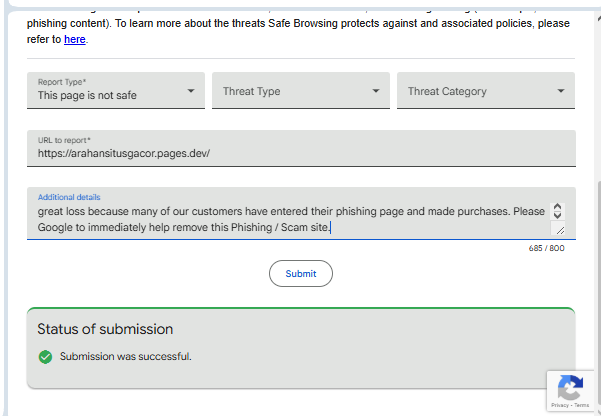Click the textarea scroll up arrow

(558, 208)
